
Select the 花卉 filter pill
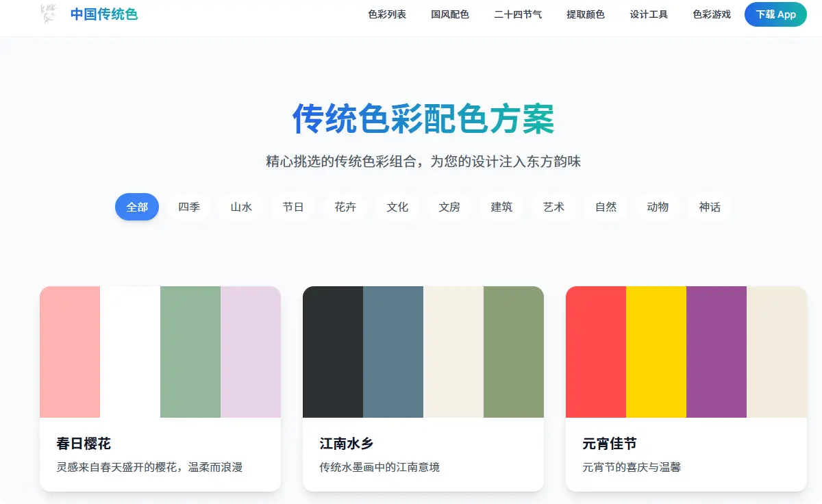point(345,207)
